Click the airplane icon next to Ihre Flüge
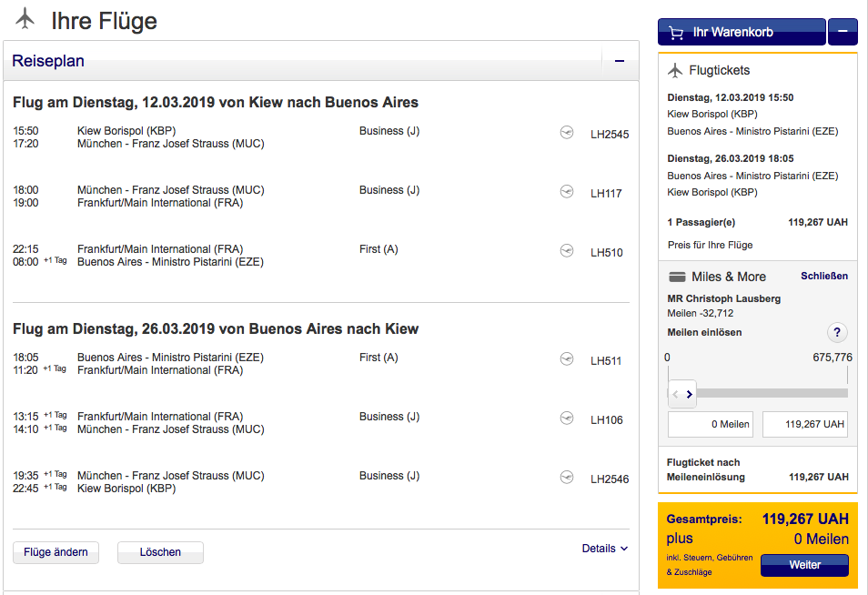Viewport: 868px width, 595px height. (x=25, y=19)
